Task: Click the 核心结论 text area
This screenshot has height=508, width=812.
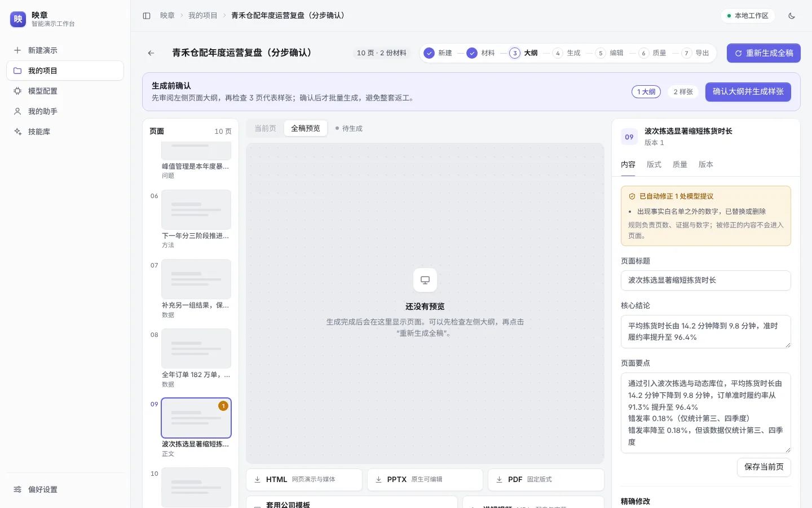Action: click(706, 331)
